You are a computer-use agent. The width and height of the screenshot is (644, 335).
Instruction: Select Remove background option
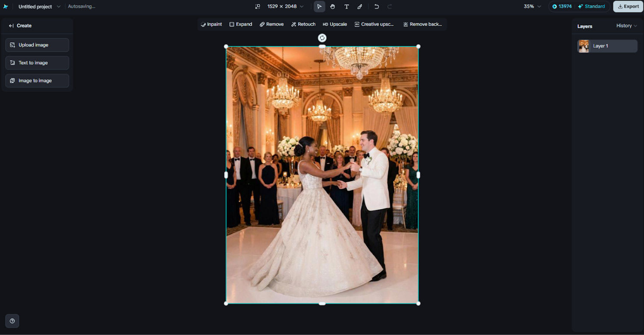click(x=423, y=24)
